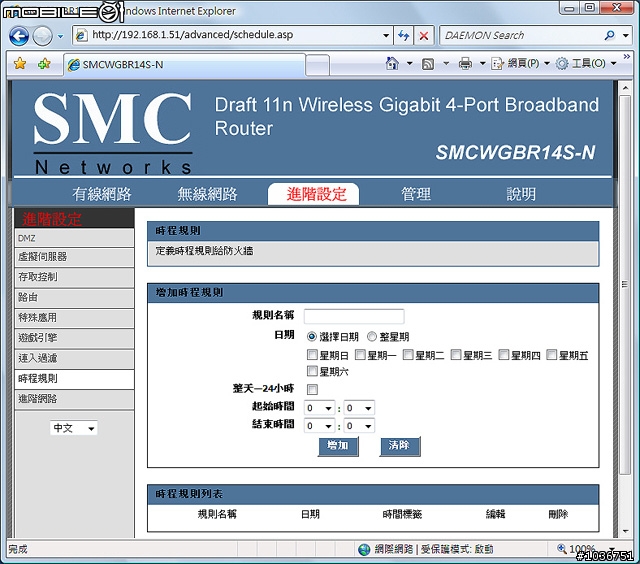640x564 pixels.
Task: Click the browser Back arrow button
Action: click(19, 36)
